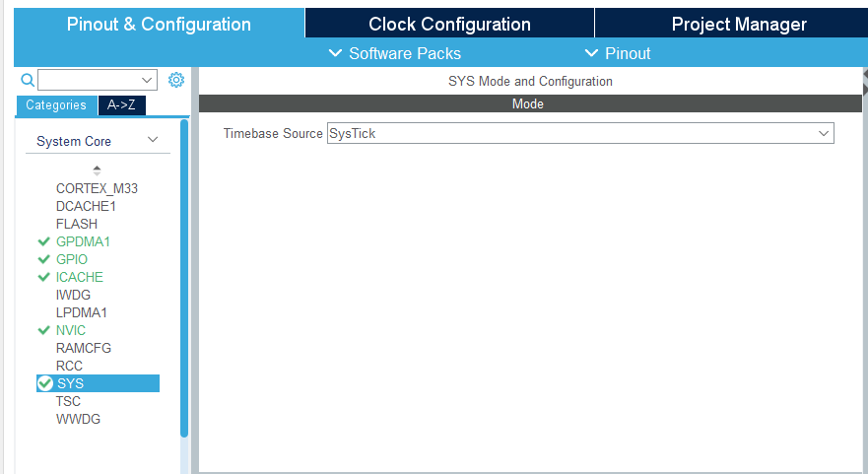
Task: Click the green checkmark beside GPDMA1
Action: tap(43, 241)
